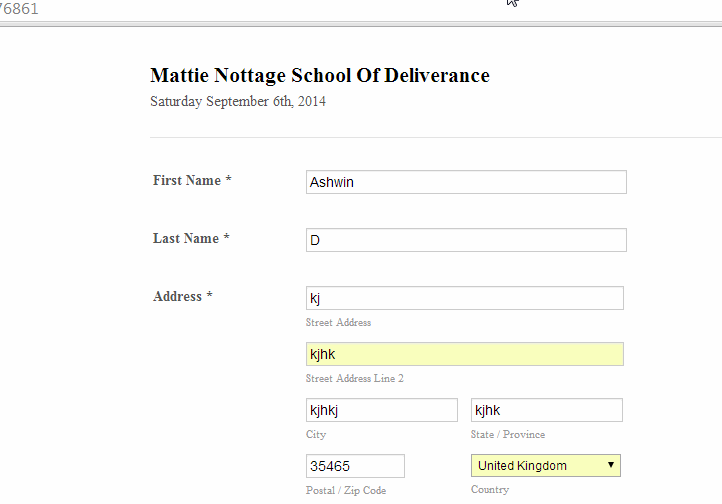Click the Mattie Nottage School Of Deliverance heading
The height and width of the screenshot is (504, 722).
(x=319, y=76)
